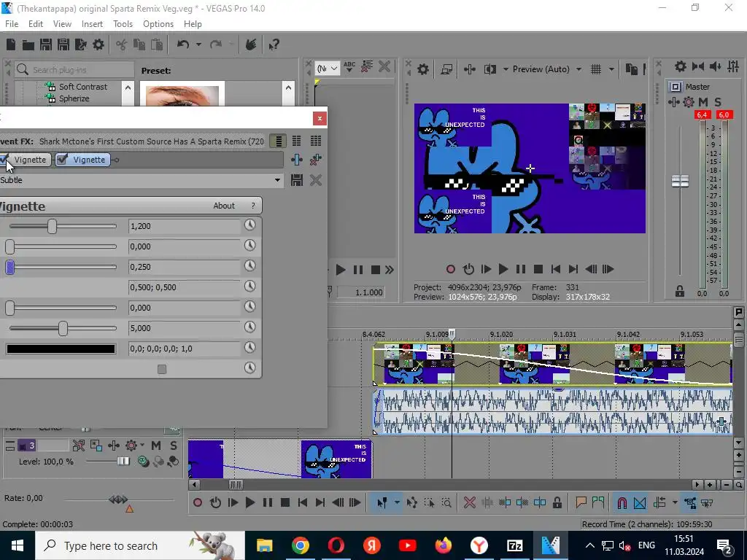
Task: Click the Split Screen View icon in preview
Action: coord(489,69)
